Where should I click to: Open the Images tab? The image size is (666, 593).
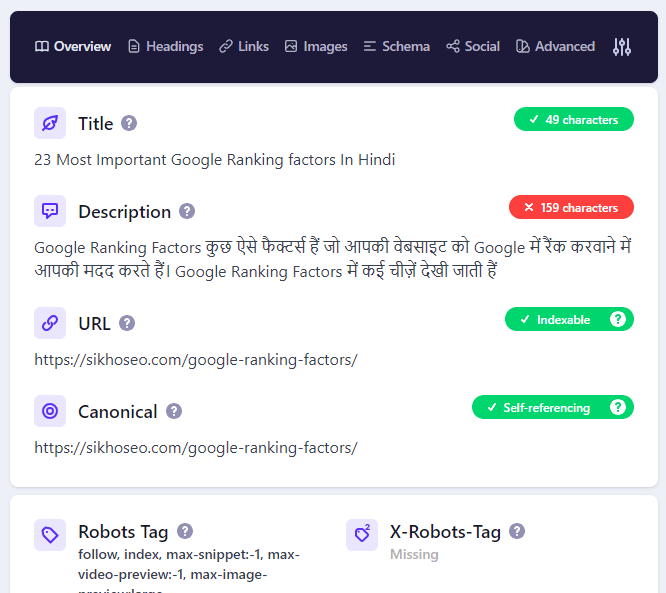316,46
